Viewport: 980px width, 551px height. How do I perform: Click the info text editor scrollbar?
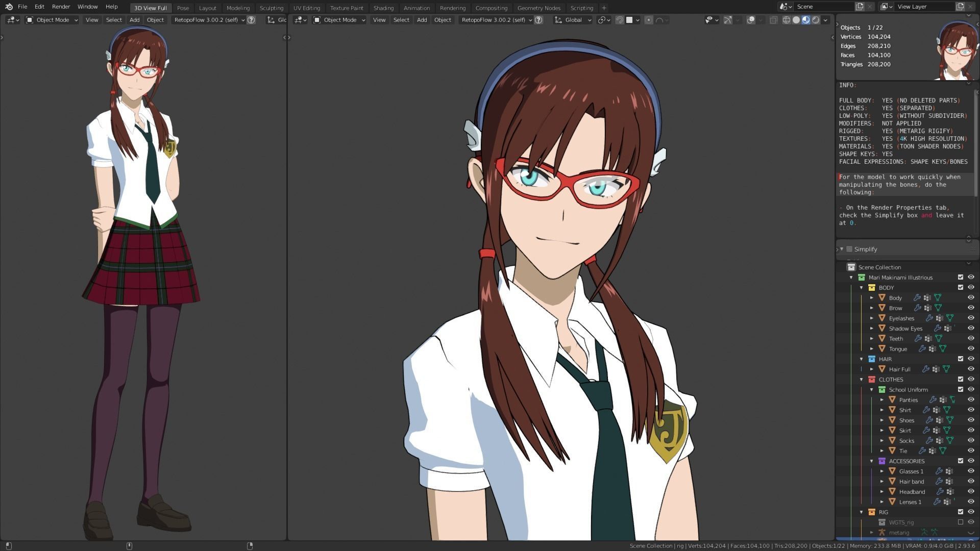(977, 143)
